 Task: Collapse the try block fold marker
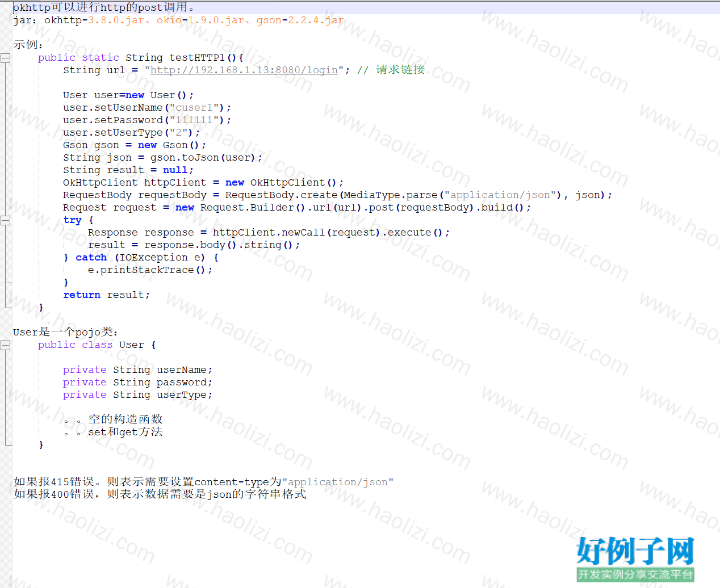6,220
